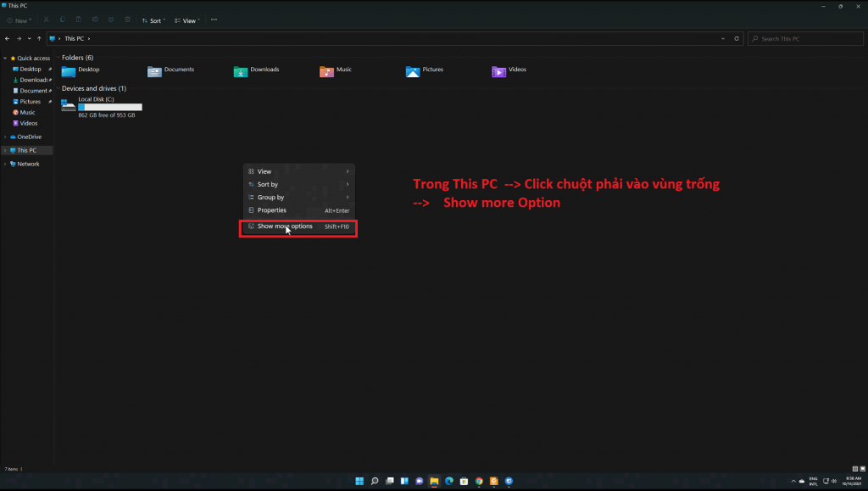
Task: Select the Copy icon in the toolbar
Action: click(62, 20)
